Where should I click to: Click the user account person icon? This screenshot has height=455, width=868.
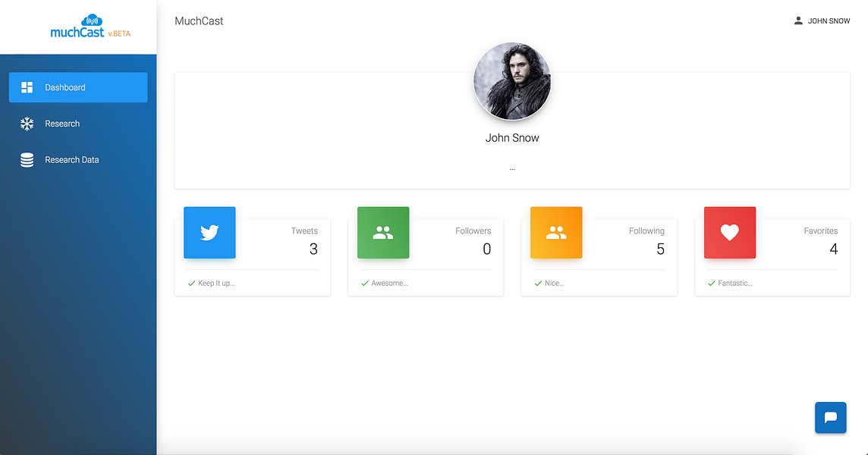(798, 20)
